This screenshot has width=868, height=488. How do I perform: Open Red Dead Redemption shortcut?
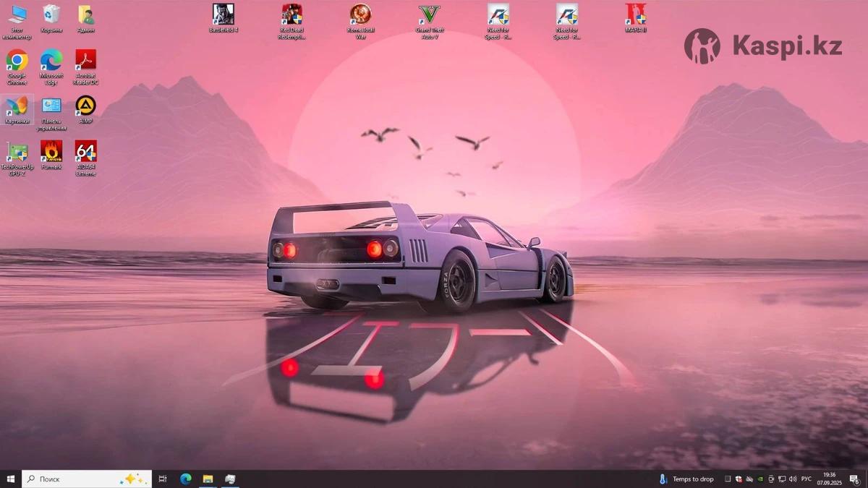292,14
